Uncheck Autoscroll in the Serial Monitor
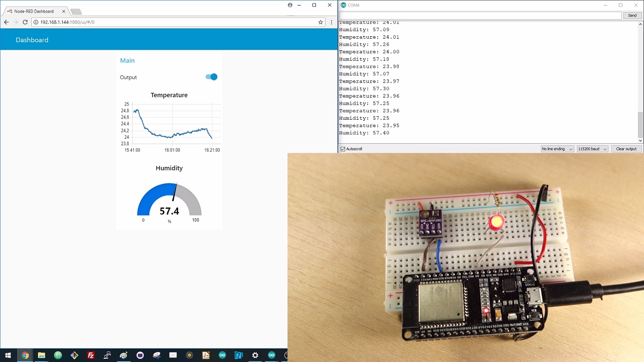This screenshot has height=362, width=644. click(x=343, y=148)
